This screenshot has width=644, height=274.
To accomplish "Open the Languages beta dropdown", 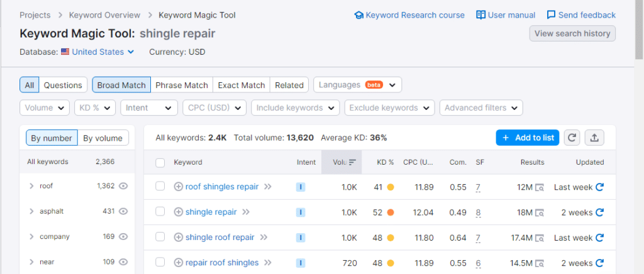I will click(357, 85).
